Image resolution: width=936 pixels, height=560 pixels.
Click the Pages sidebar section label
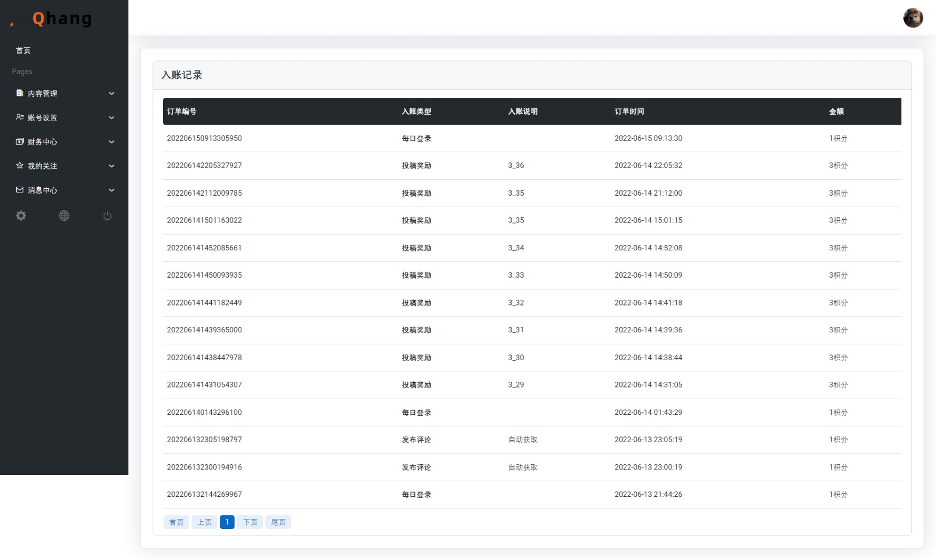pyautogui.click(x=22, y=72)
